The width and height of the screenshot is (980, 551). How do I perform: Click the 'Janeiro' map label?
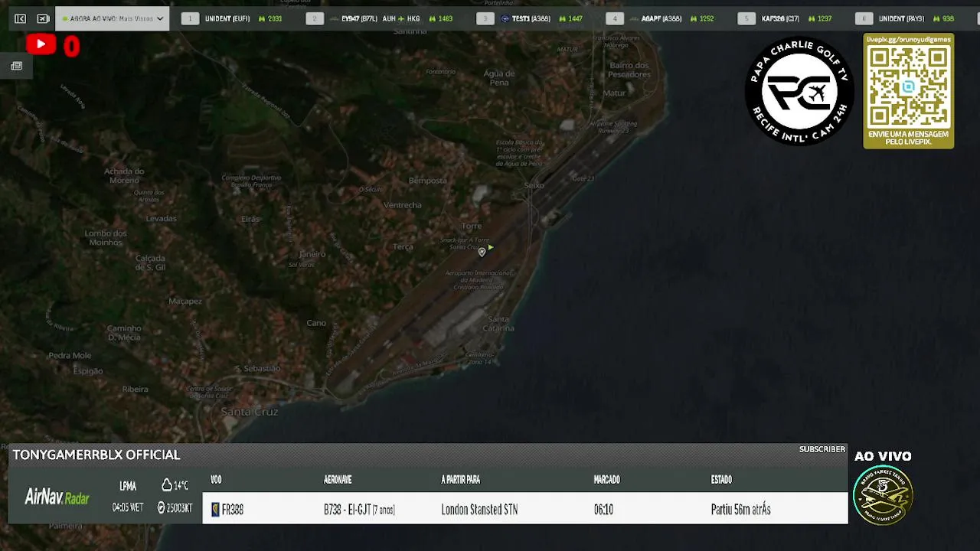[312, 254]
